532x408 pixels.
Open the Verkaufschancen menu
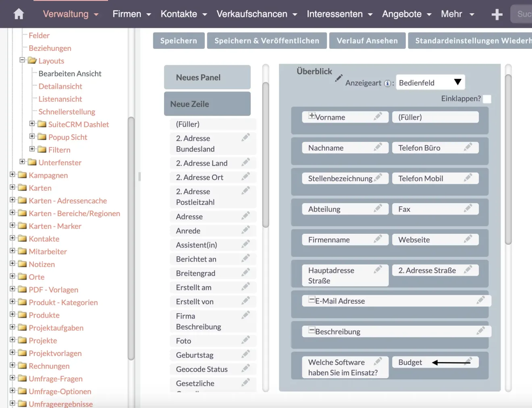257,14
